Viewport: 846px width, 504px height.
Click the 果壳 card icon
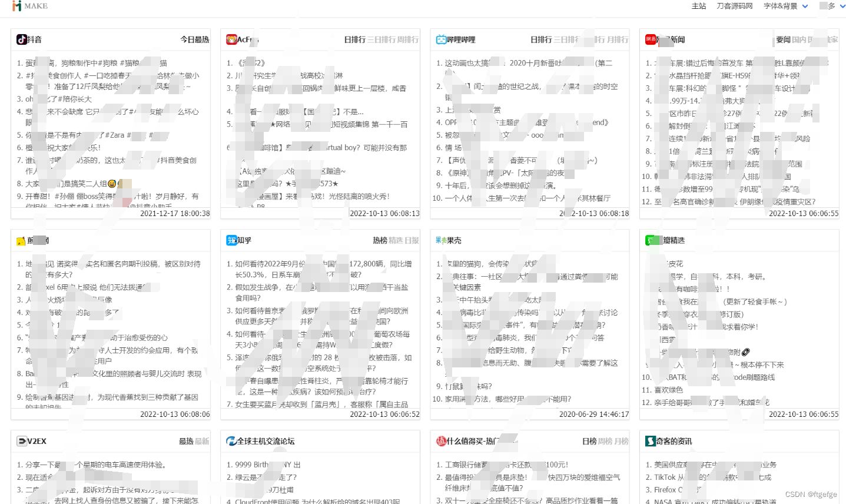[x=439, y=240]
